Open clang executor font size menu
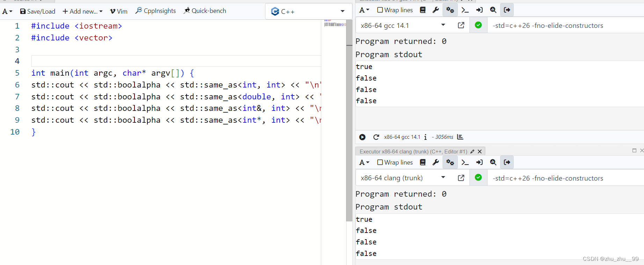Viewport: 644px width, 265px height. pos(364,162)
